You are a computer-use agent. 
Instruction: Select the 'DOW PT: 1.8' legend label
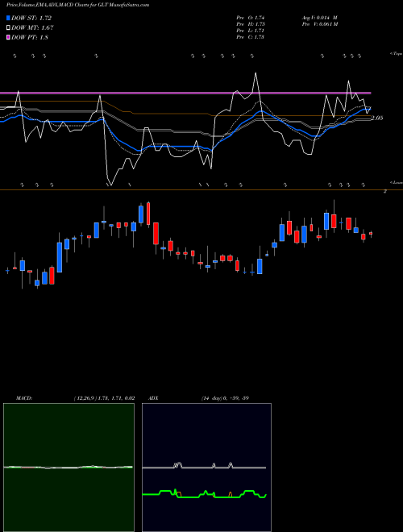30,37
